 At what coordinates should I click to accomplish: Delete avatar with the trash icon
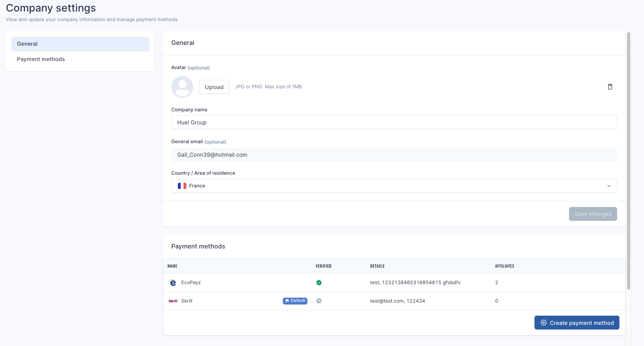[x=610, y=87]
